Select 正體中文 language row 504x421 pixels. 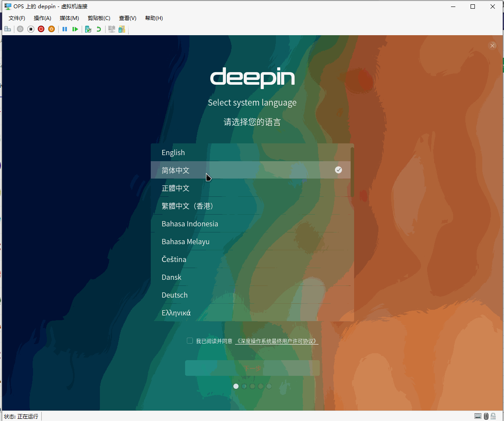[x=251, y=188]
